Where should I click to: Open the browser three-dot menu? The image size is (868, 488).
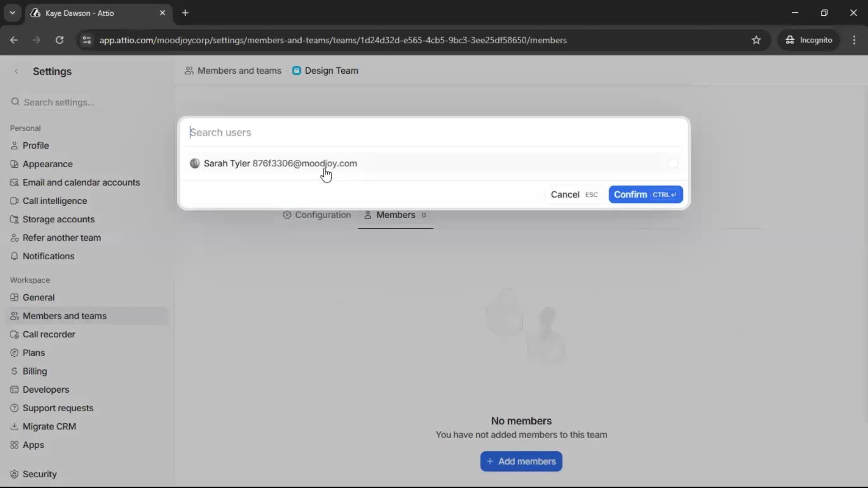(854, 40)
